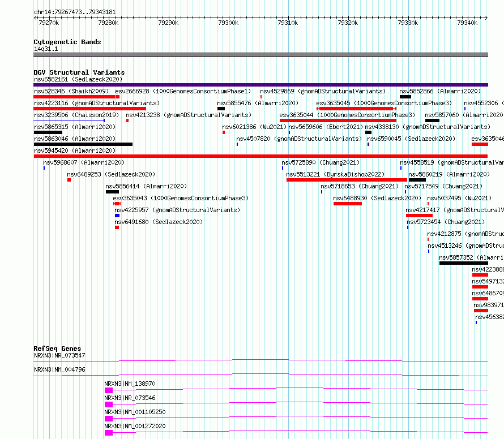Open nsv6037495 (Wu2021) variant
Image resolution: width=504 pixels, height=439 pixels.
[459, 198]
